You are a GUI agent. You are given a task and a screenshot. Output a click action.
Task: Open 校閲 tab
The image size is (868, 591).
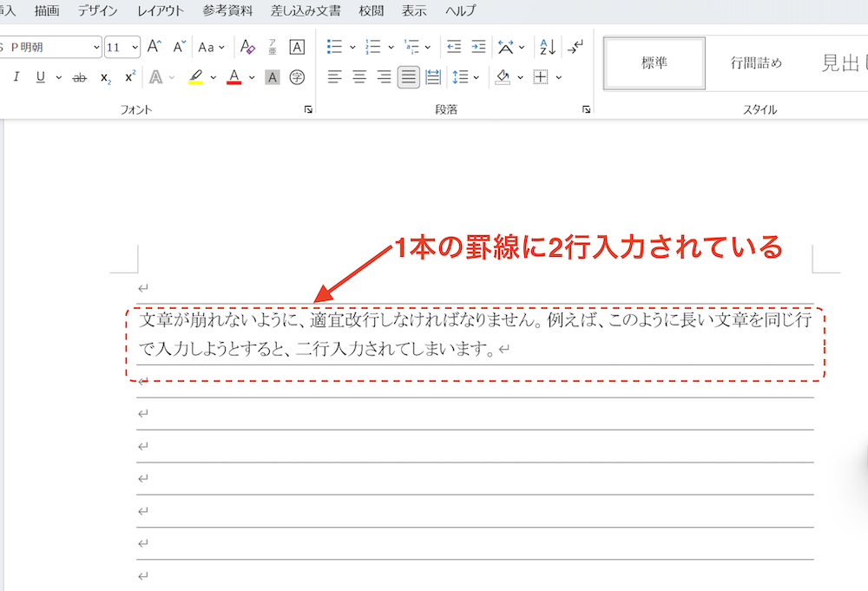click(x=371, y=10)
